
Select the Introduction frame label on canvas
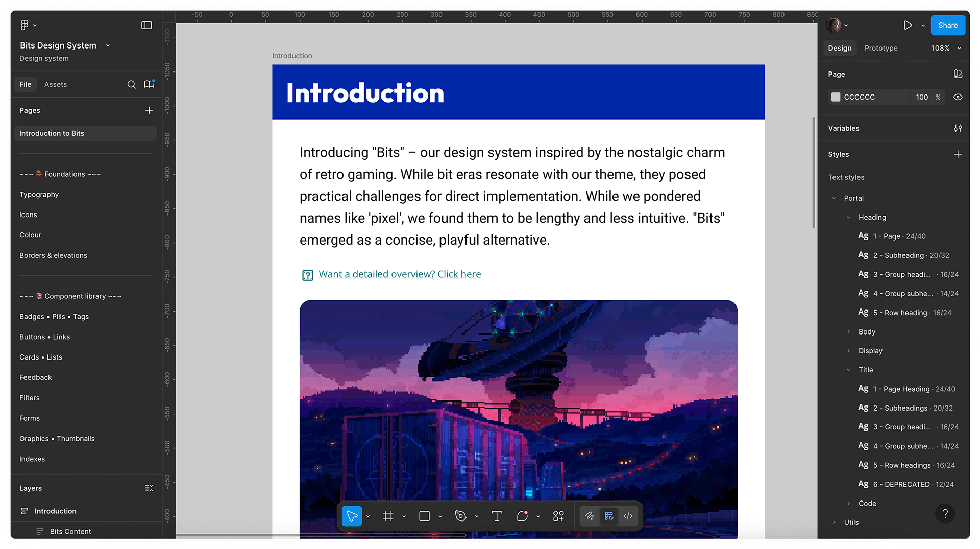[292, 56]
